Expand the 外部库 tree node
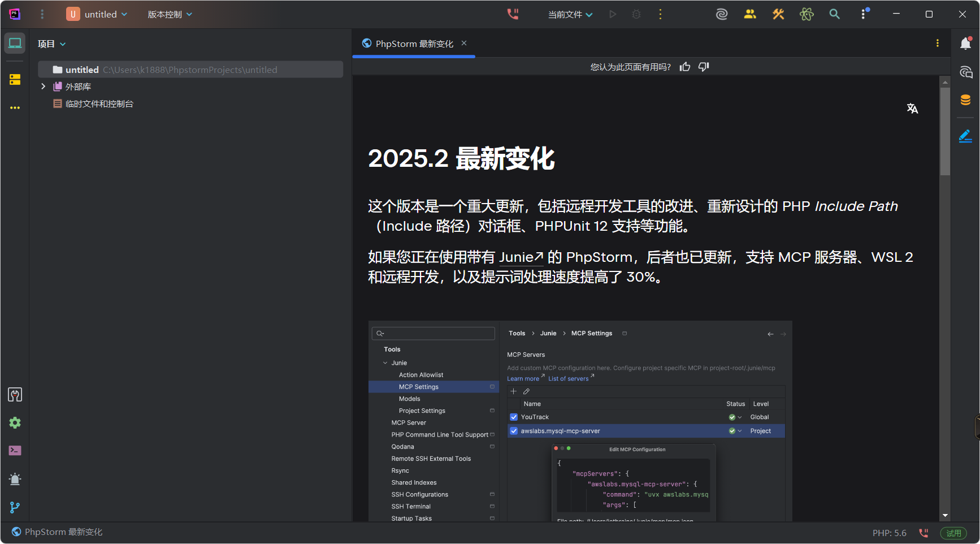The width and height of the screenshot is (980, 544). tap(43, 87)
